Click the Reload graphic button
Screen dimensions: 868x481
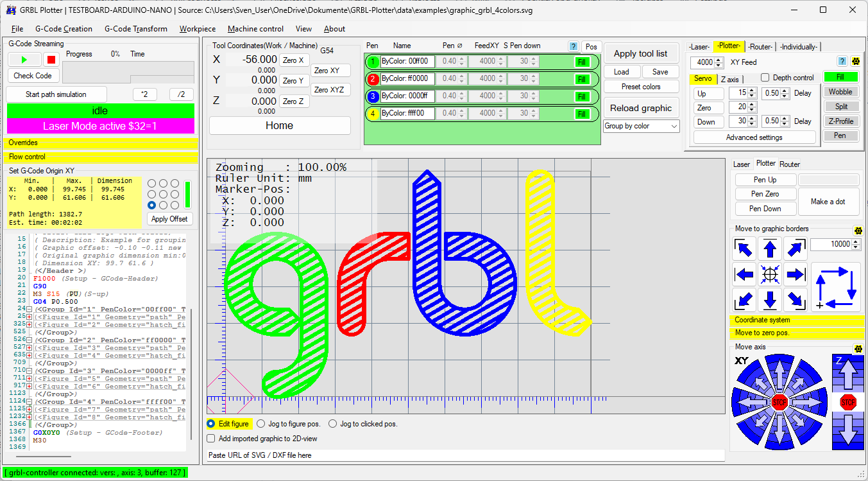641,108
